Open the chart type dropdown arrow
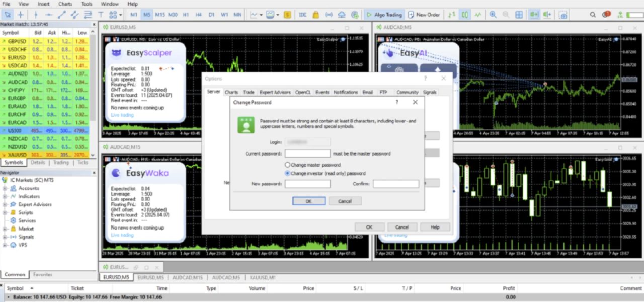 (261, 15)
